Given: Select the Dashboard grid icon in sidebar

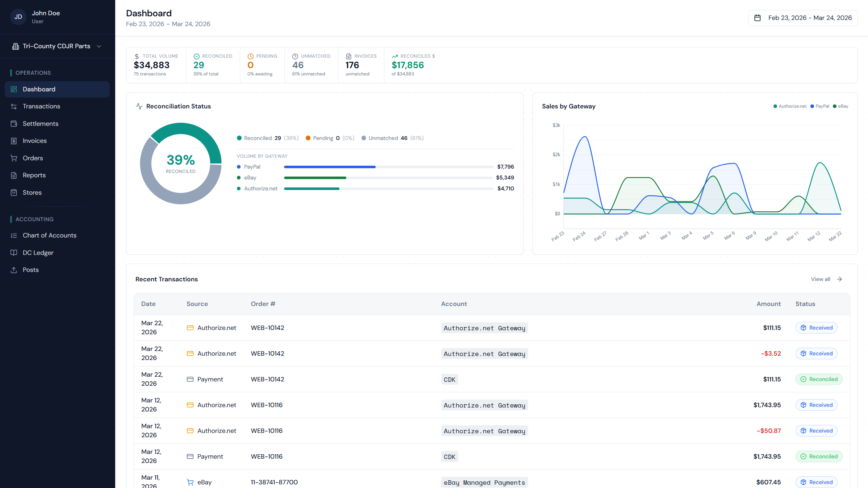Looking at the screenshot, I should (x=14, y=89).
